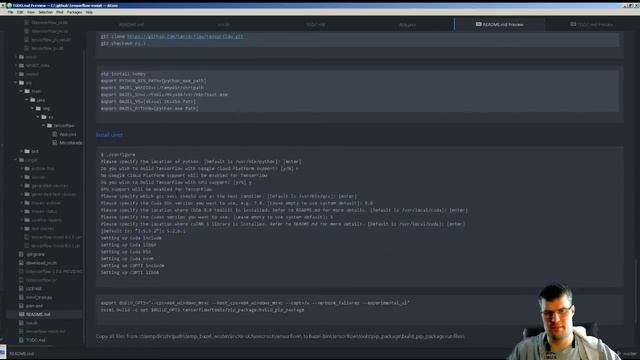
Task: Expand the surefire-reports folder arrow
Action: (x=22, y=220)
